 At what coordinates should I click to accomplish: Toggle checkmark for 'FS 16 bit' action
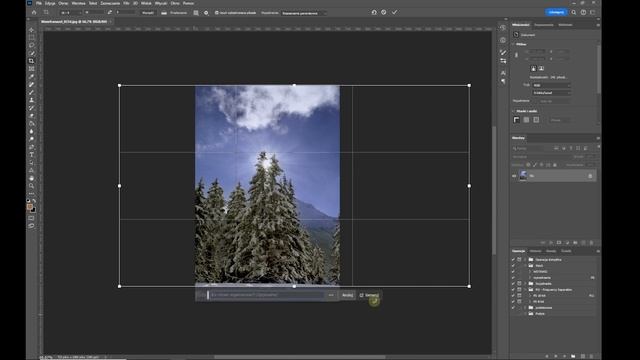click(x=513, y=296)
